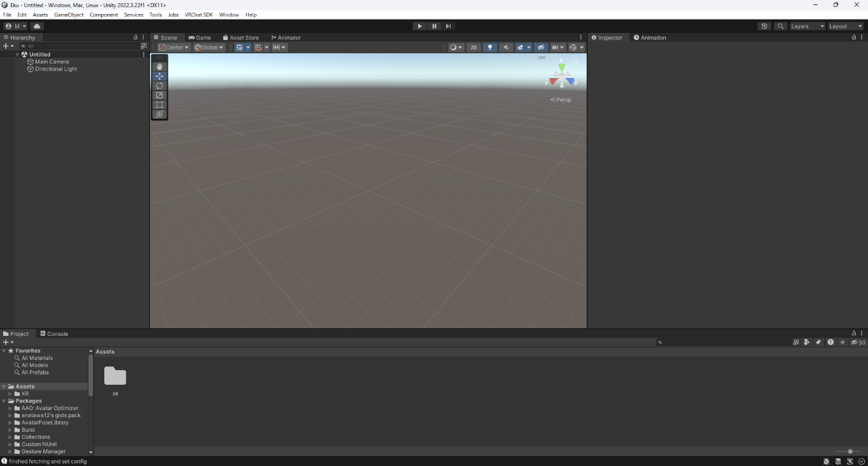The height and width of the screenshot is (466, 868).
Task: Switch to the Console tab
Action: click(x=54, y=334)
